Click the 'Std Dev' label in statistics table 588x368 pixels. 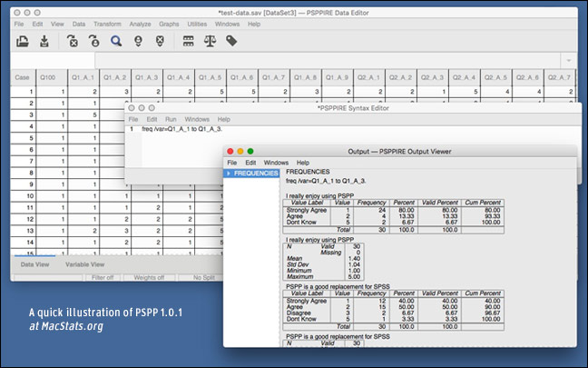point(298,264)
